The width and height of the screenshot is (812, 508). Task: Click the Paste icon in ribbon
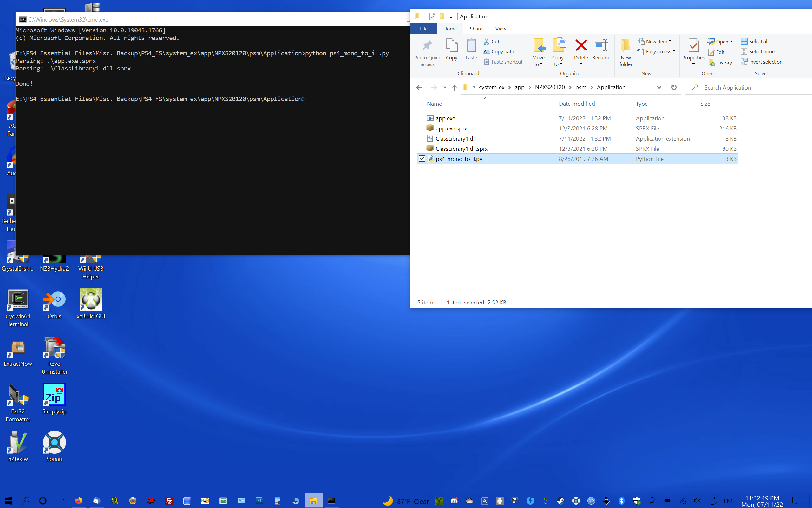pos(471,45)
